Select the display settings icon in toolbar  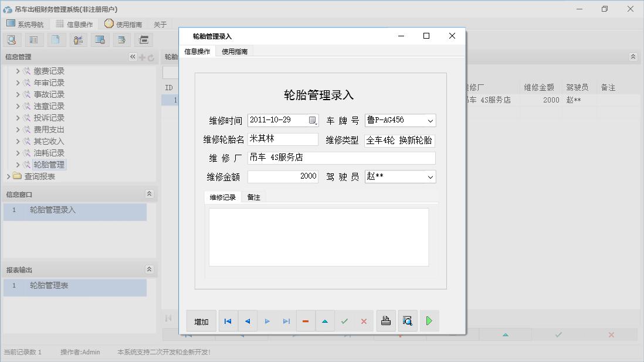[100, 39]
